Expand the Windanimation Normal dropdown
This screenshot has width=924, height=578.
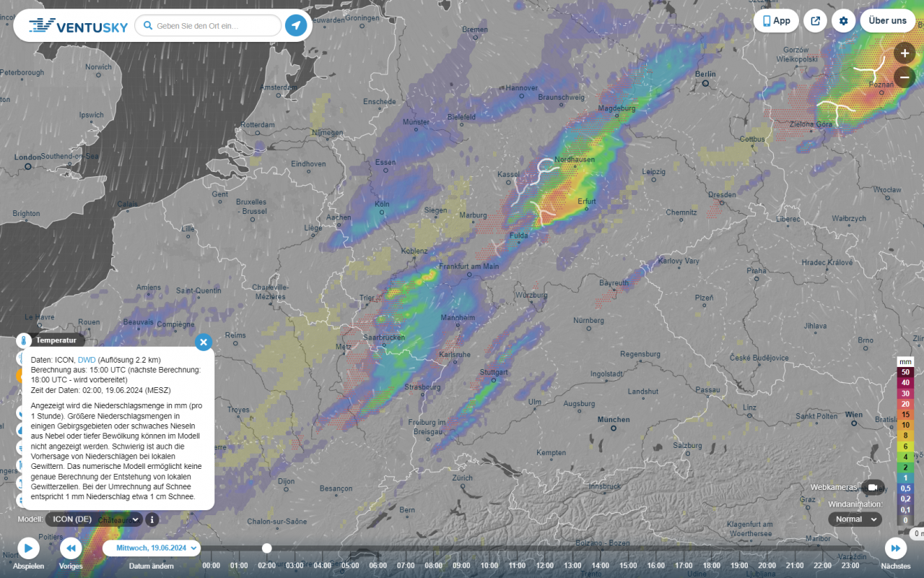855,519
